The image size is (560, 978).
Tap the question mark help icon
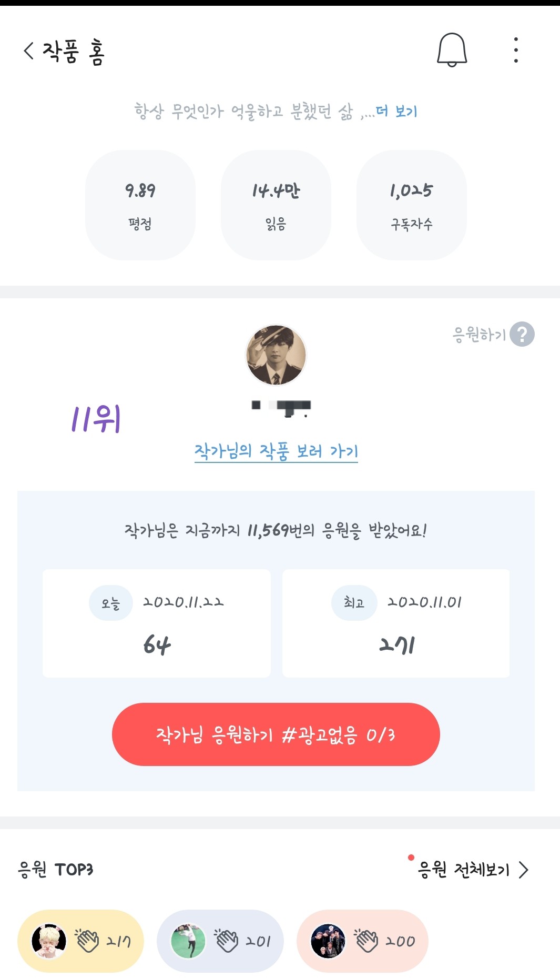pos(522,334)
